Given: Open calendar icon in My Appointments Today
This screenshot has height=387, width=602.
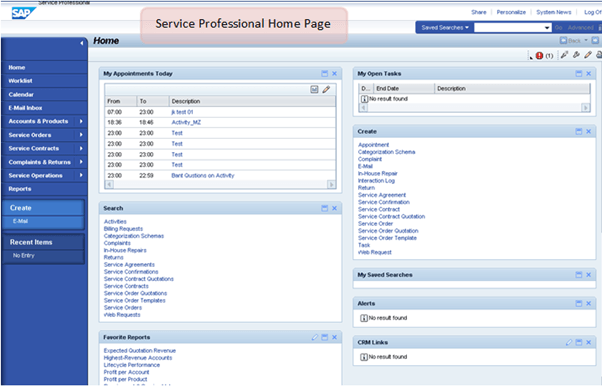Looking at the screenshot, I should tap(314, 89).
